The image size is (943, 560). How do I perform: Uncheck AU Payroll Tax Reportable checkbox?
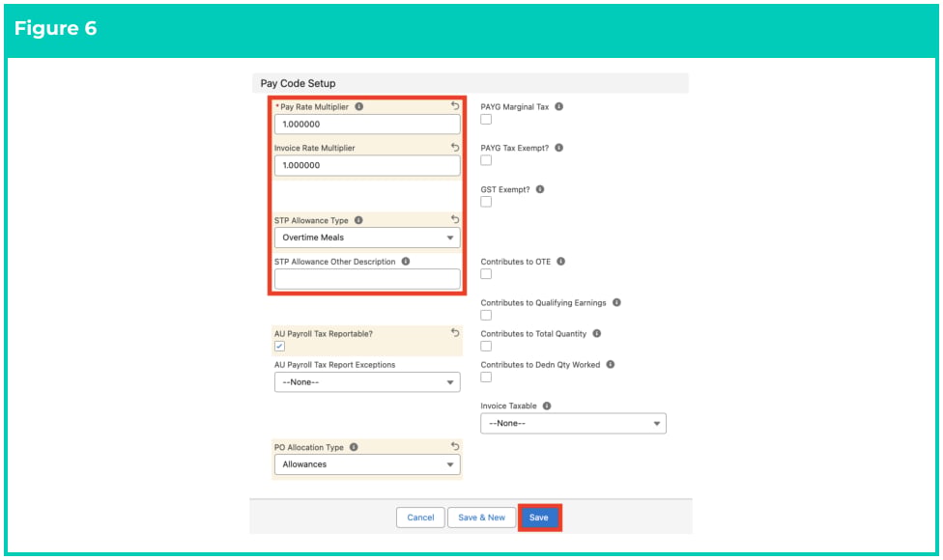tap(279, 346)
